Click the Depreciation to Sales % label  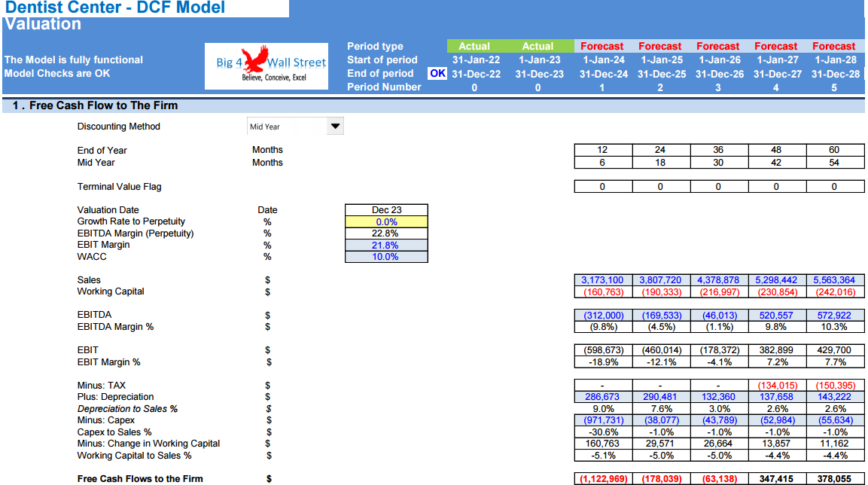pos(127,409)
